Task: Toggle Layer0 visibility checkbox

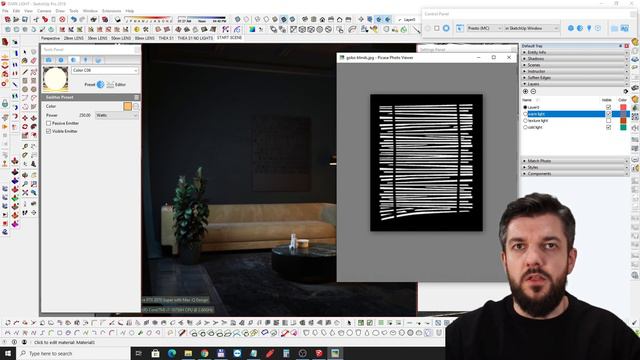Action: point(609,107)
